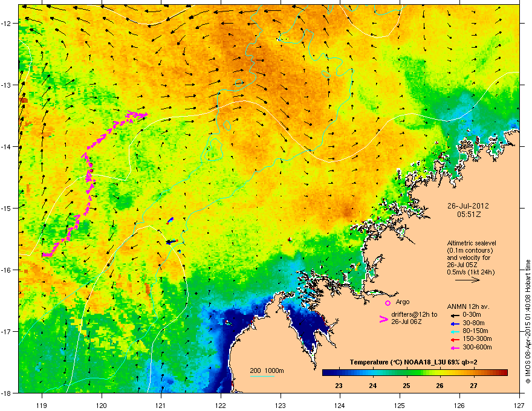532x411 pixels.
Task: Click the latitude axis label '-18'
Action: click(x=7, y=393)
